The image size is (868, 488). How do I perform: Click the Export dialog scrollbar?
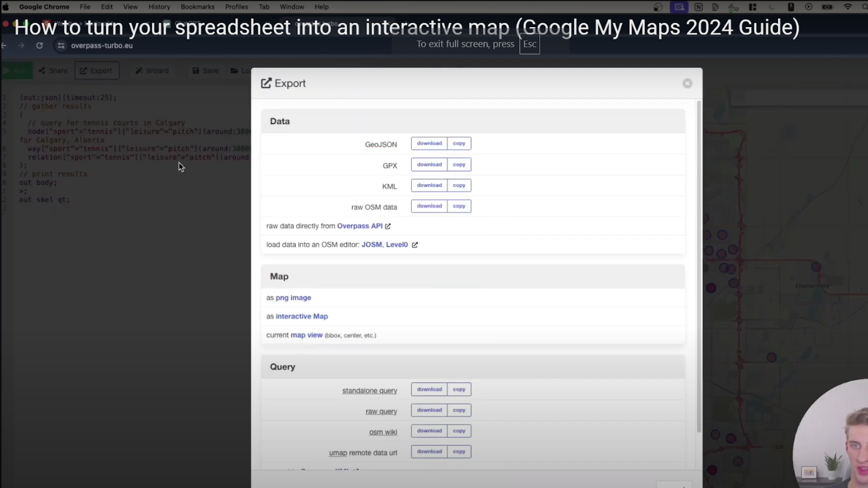[x=699, y=266]
